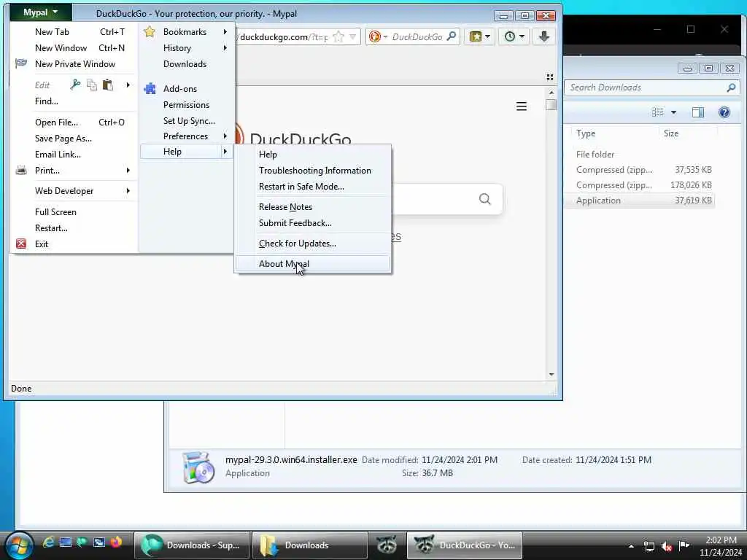The image size is (747, 560).
Task: Select New Tab from the Mypal menu
Action: (x=52, y=32)
